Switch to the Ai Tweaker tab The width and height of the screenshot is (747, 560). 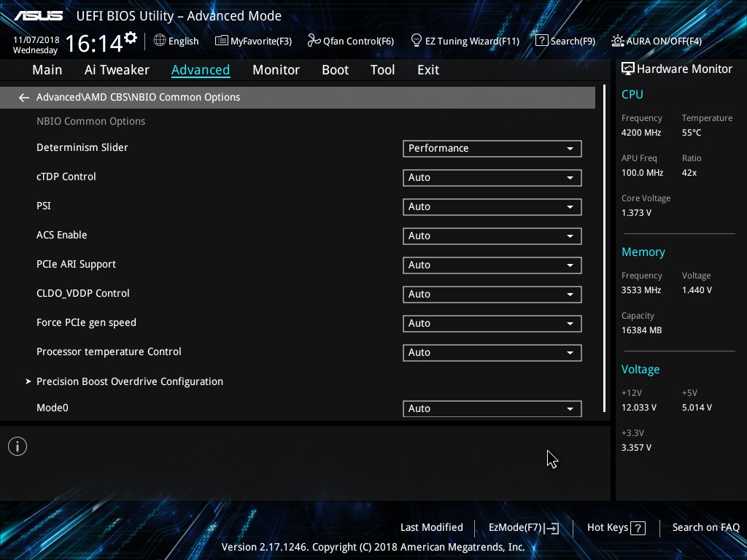click(x=117, y=69)
